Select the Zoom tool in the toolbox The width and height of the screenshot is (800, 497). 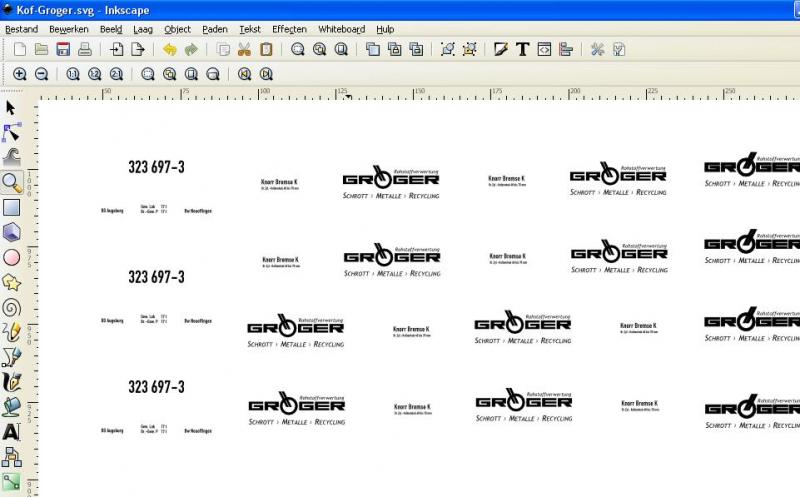click(11, 183)
